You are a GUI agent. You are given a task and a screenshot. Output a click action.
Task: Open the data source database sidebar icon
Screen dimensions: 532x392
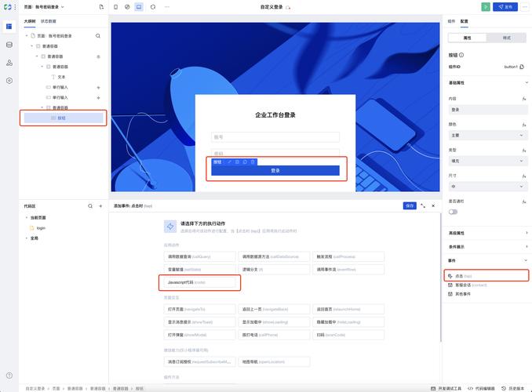(x=9, y=44)
